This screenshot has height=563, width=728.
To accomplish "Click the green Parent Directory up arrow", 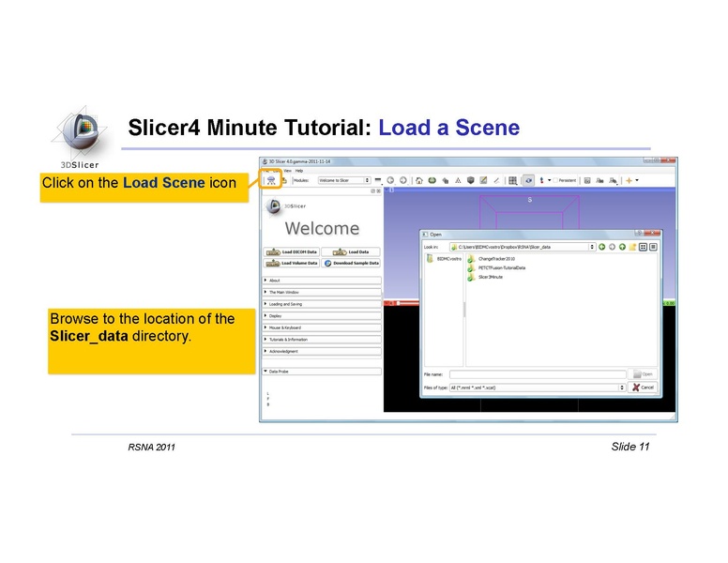I will 622,247.
